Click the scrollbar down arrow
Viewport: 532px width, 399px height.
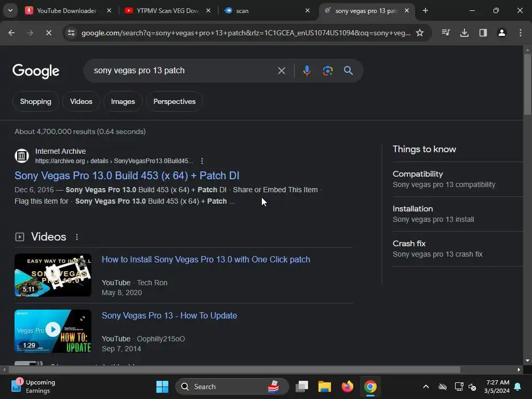click(527, 361)
